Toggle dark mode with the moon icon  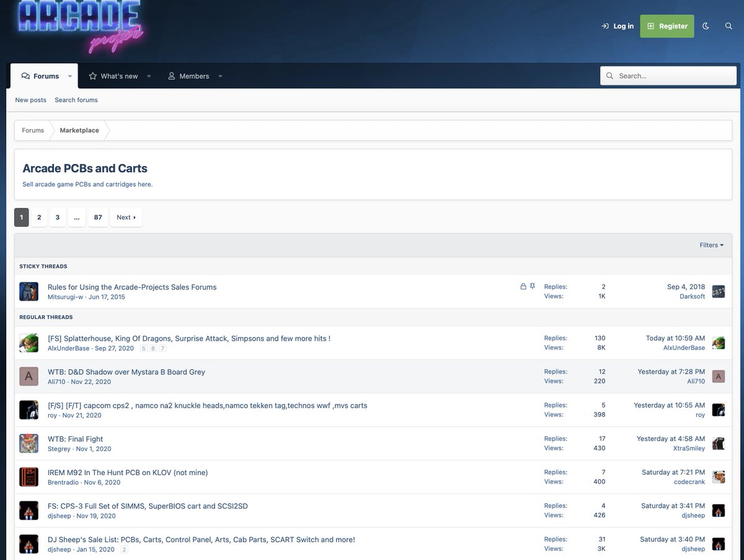coord(706,26)
